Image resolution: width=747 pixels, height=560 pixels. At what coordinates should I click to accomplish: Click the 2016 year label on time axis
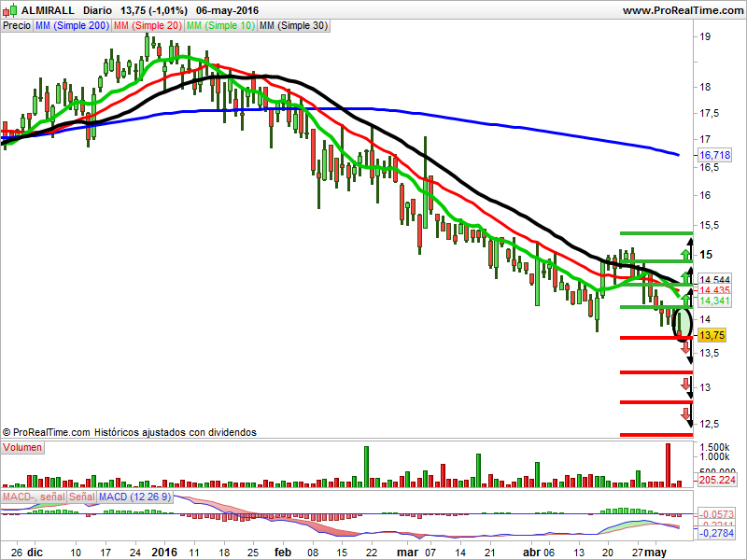pyautogui.click(x=164, y=553)
